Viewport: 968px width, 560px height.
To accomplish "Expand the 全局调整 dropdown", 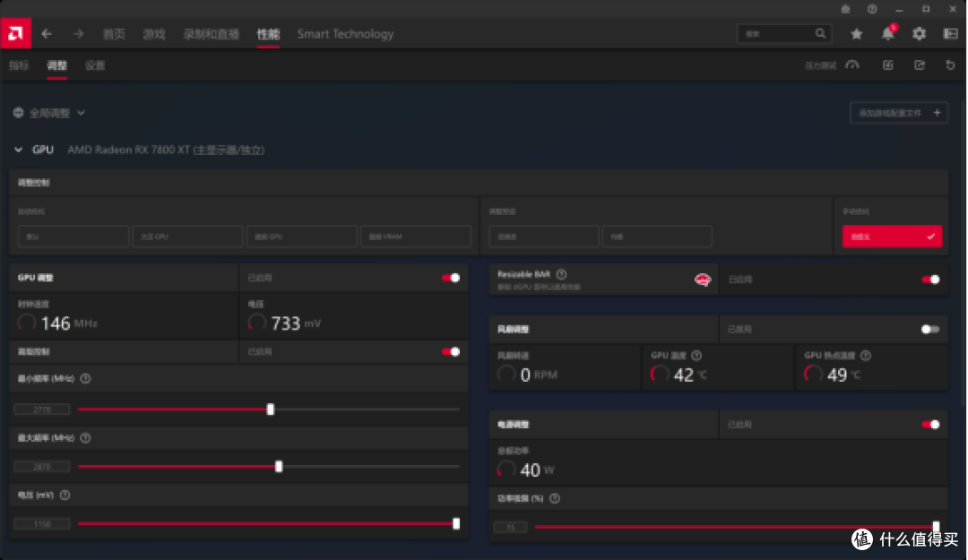I will point(81,113).
